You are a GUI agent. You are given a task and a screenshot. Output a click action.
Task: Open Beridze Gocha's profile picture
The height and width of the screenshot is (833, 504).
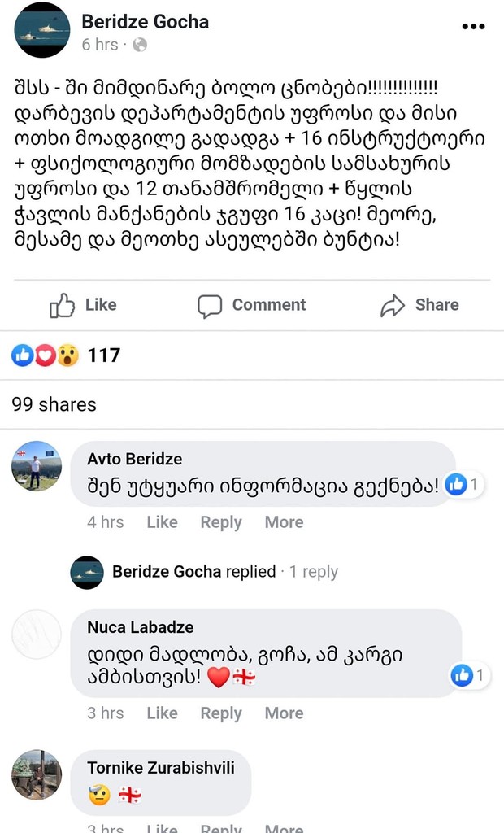click(42, 30)
